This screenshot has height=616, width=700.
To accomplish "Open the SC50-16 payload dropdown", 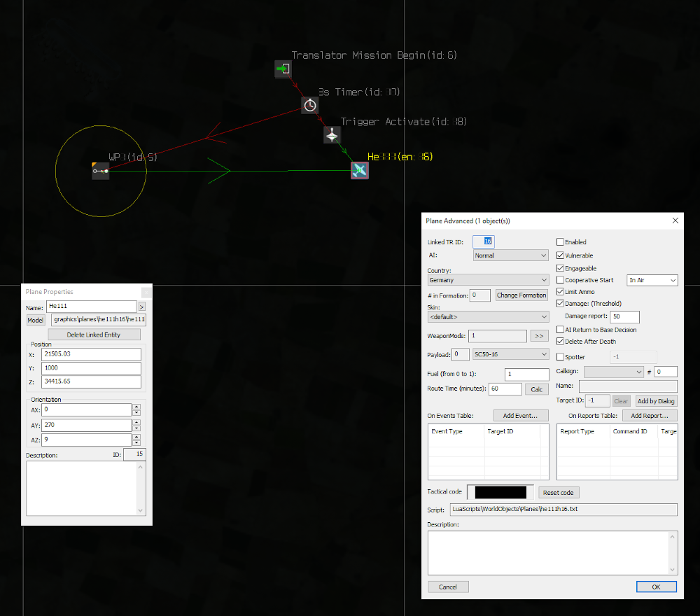I will tap(510, 355).
